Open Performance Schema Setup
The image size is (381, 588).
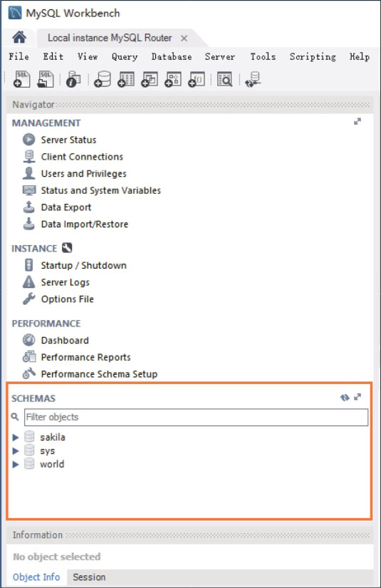(99, 374)
